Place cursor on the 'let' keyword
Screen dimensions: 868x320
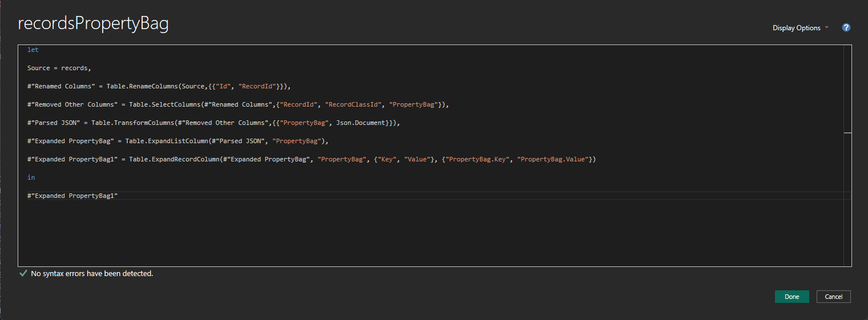tap(33, 50)
